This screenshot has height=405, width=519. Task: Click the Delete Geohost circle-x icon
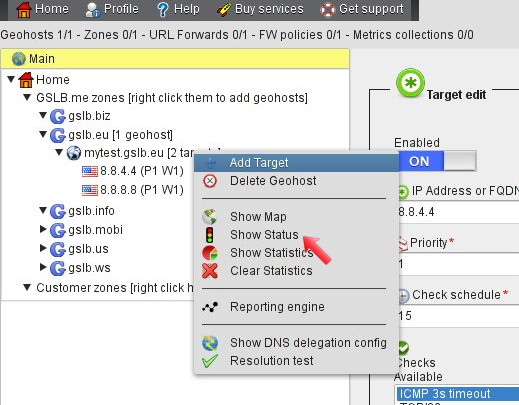pos(210,181)
